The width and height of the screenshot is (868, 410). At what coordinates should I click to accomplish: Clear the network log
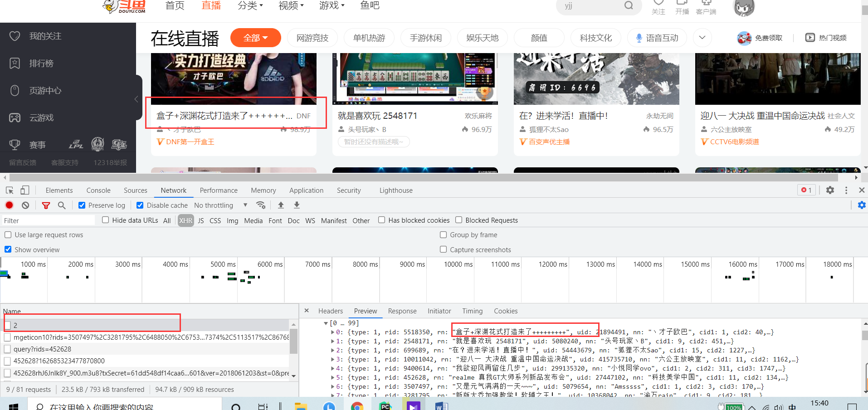click(25, 205)
